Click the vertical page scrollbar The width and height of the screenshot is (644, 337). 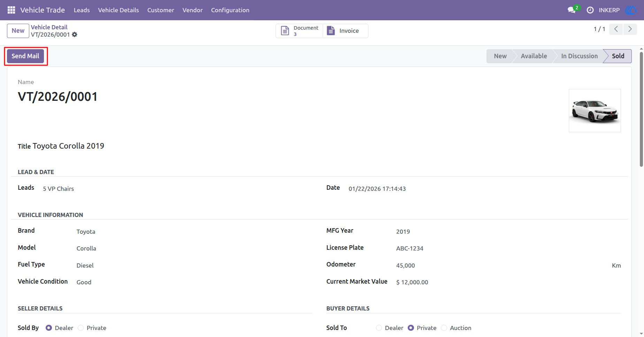tap(641, 109)
